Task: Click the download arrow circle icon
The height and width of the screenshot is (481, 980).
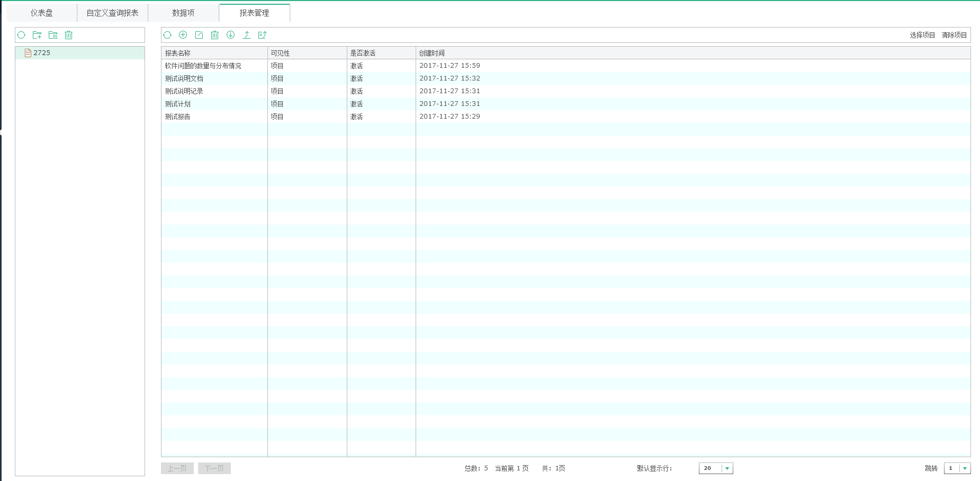Action: tap(231, 35)
